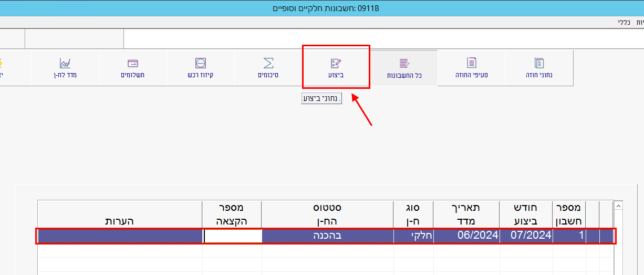Click the בהכנה status cell
The width and height of the screenshot is (644, 275).
coord(328,236)
